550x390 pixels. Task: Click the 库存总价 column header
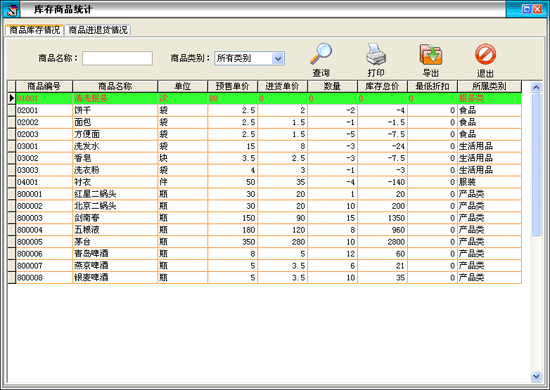coord(382,86)
